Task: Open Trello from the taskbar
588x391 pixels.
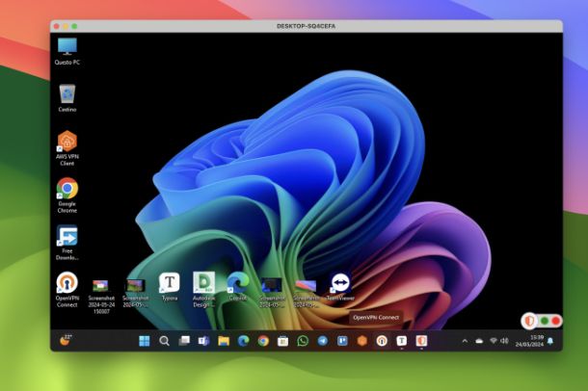Action: click(342, 341)
